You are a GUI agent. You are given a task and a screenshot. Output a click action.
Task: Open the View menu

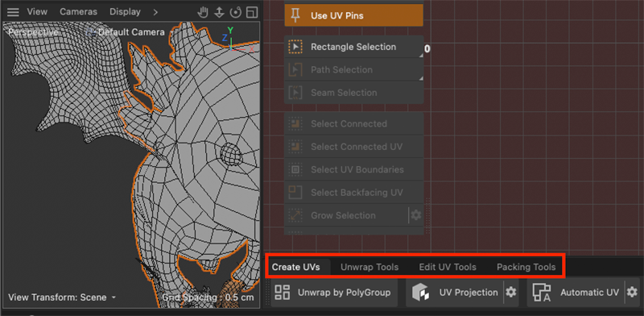(37, 12)
